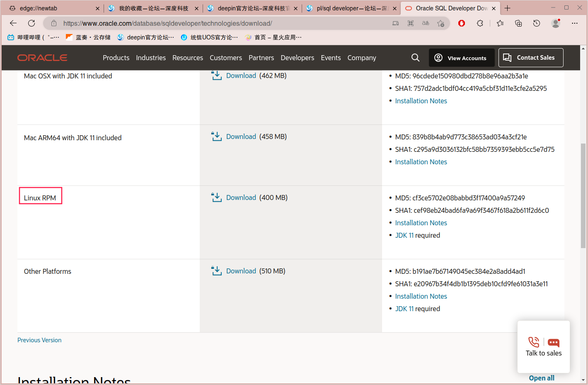This screenshot has width=588, height=385.
Task: Switch to the edge://newtab tab
Action: click(x=54, y=8)
